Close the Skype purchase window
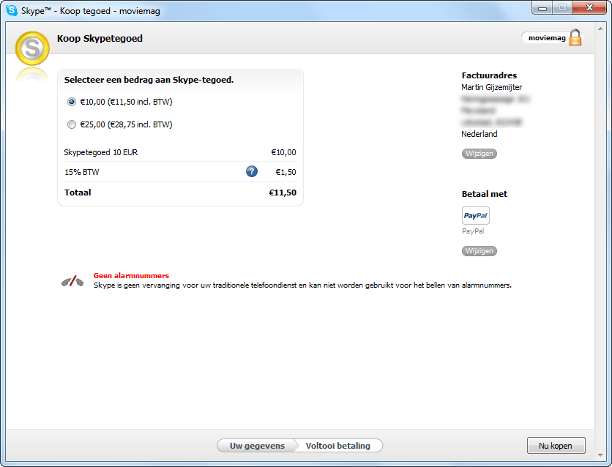This screenshot has width=612, height=467. [589, 8]
